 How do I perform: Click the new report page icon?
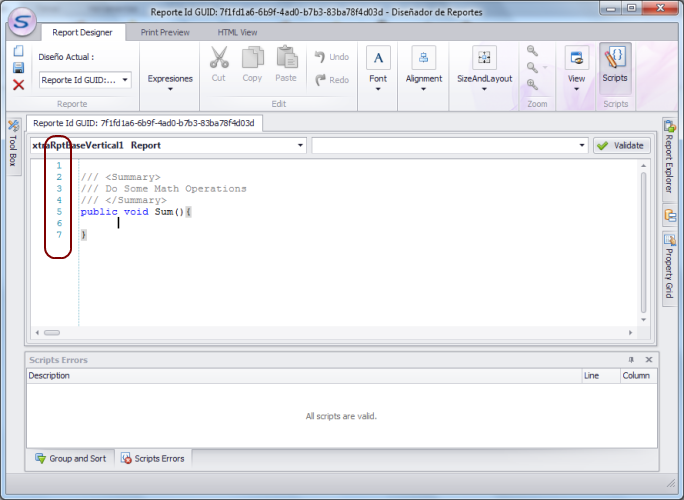click(x=18, y=51)
